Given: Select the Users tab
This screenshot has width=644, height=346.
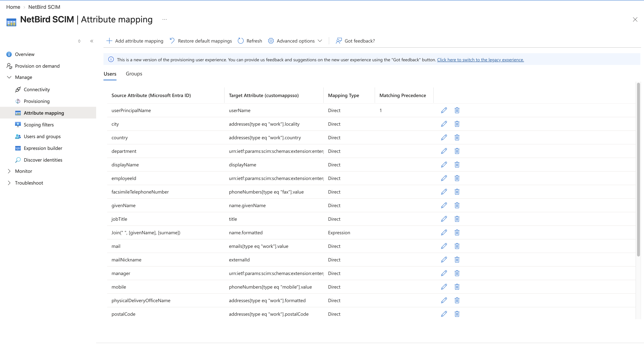Looking at the screenshot, I should 110,74.
